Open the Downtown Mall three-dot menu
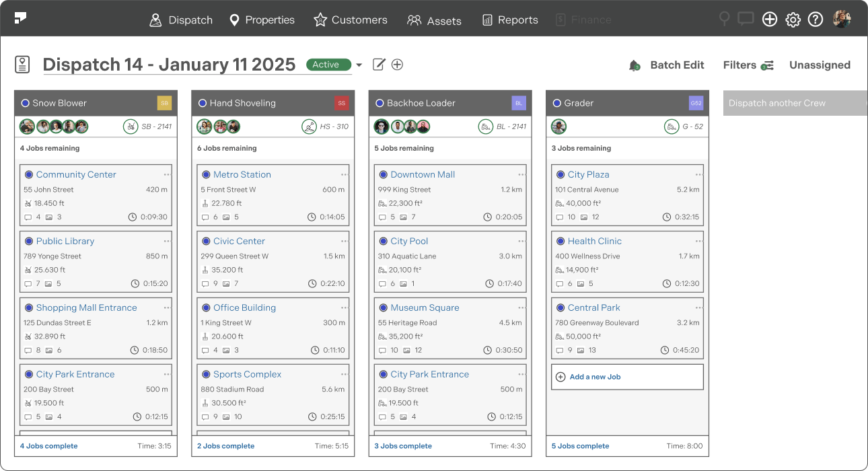 tap(521, 174)
